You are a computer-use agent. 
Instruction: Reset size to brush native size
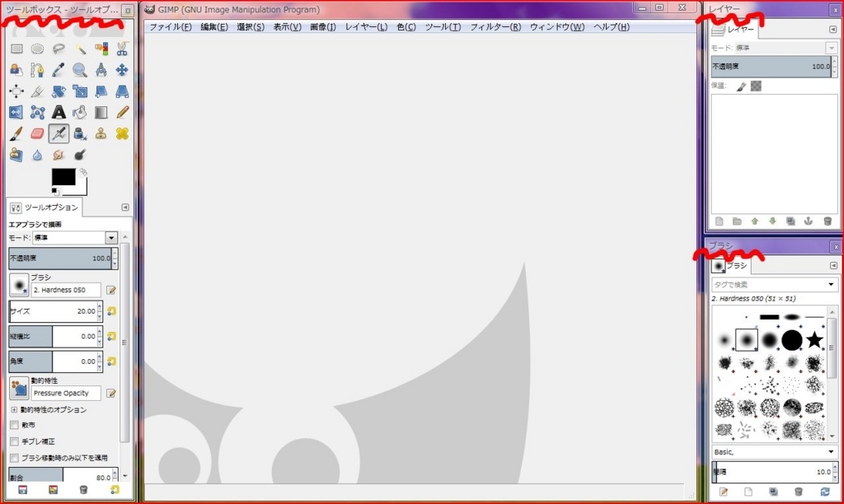[x=111, y=311]
